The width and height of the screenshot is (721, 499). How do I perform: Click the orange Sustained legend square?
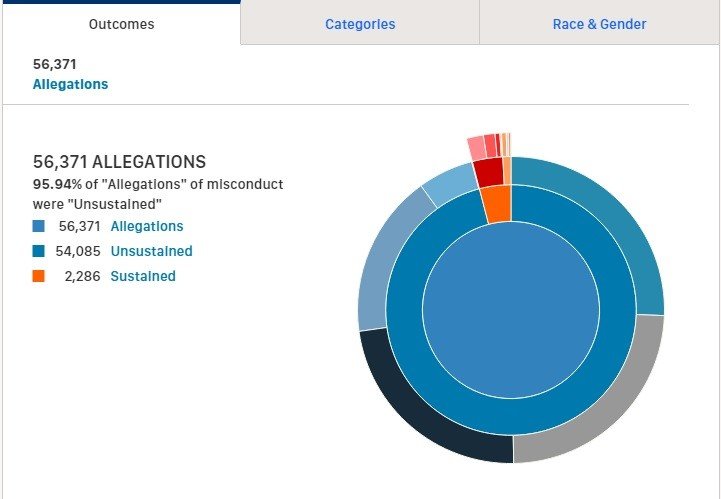point(39,275)
